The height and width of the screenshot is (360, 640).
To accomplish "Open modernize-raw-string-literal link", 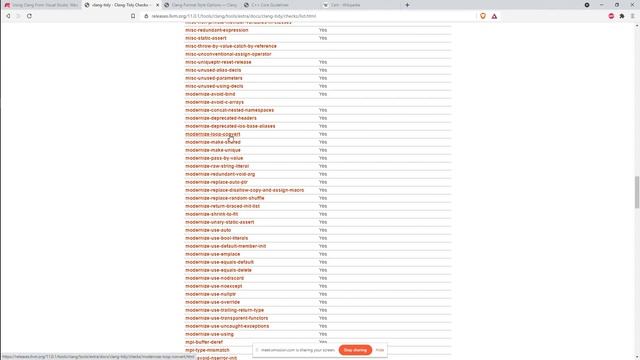I will 217,166.
